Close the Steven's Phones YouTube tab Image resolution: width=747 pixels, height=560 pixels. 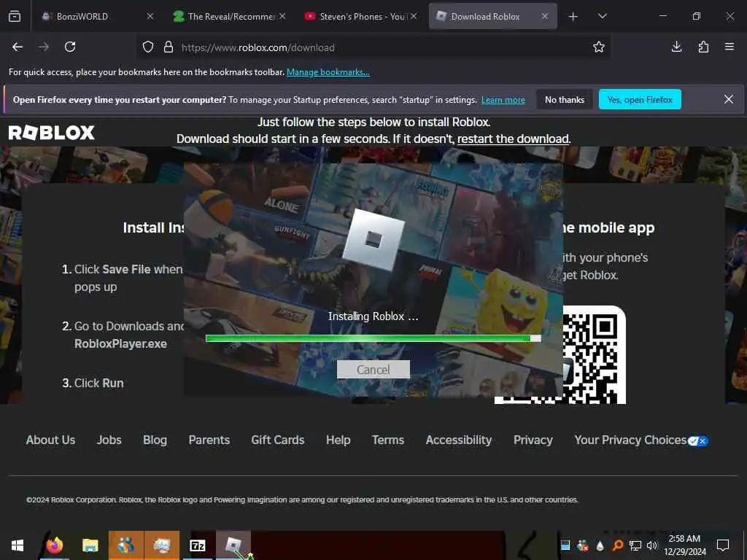coord(414,16)
